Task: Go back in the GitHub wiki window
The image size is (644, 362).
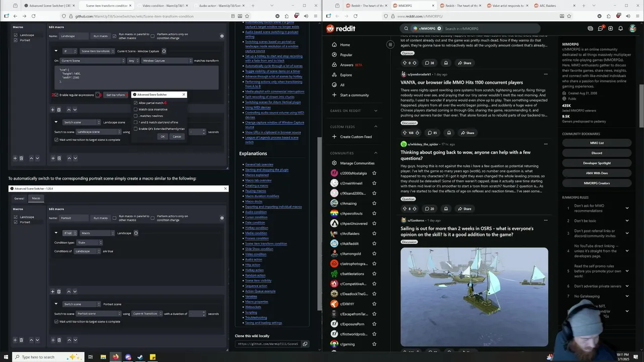Action: pos(16,16)
